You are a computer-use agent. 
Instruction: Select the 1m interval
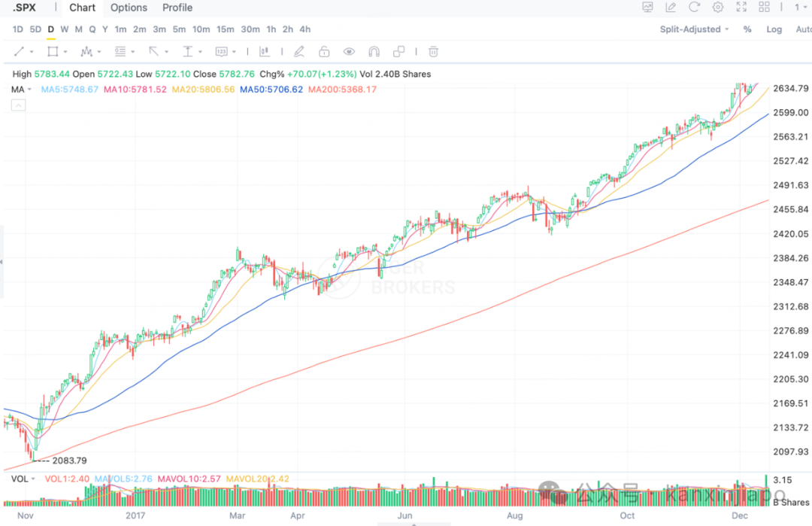click(120, 29)
